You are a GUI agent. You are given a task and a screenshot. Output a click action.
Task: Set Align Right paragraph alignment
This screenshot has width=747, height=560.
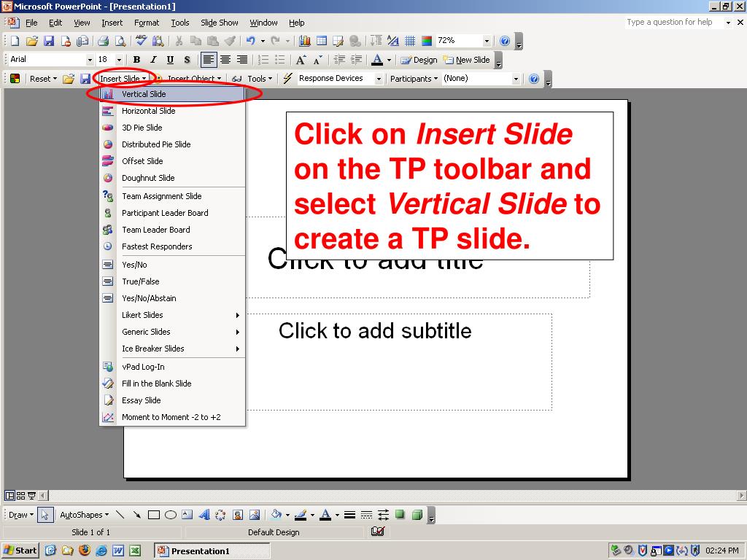point(242,60)
